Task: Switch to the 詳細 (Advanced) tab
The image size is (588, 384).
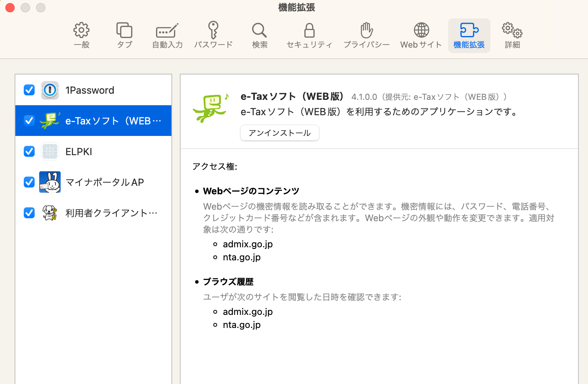Action: [512, 35]
